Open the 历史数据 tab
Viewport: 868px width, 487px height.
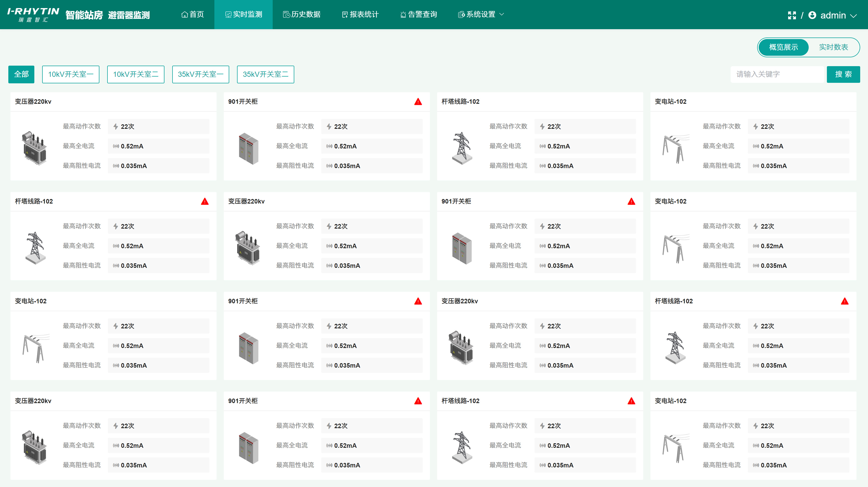[x=302, y=15]
